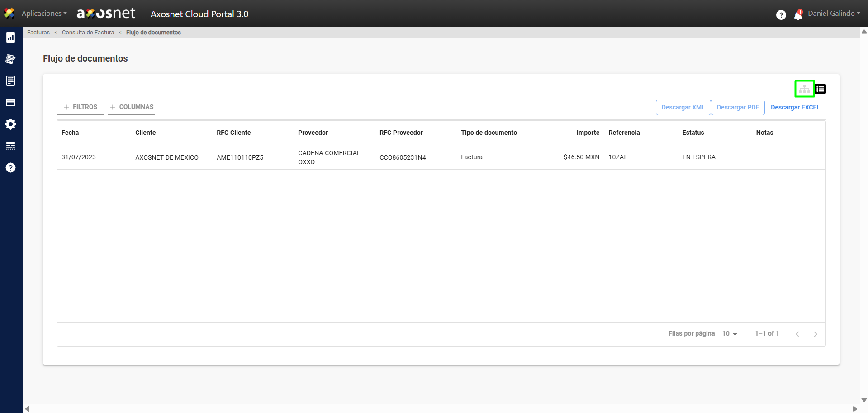Click AME110110PZ5 RFC cell
This screenshot has height=413, width=868.
click(240, 157)
